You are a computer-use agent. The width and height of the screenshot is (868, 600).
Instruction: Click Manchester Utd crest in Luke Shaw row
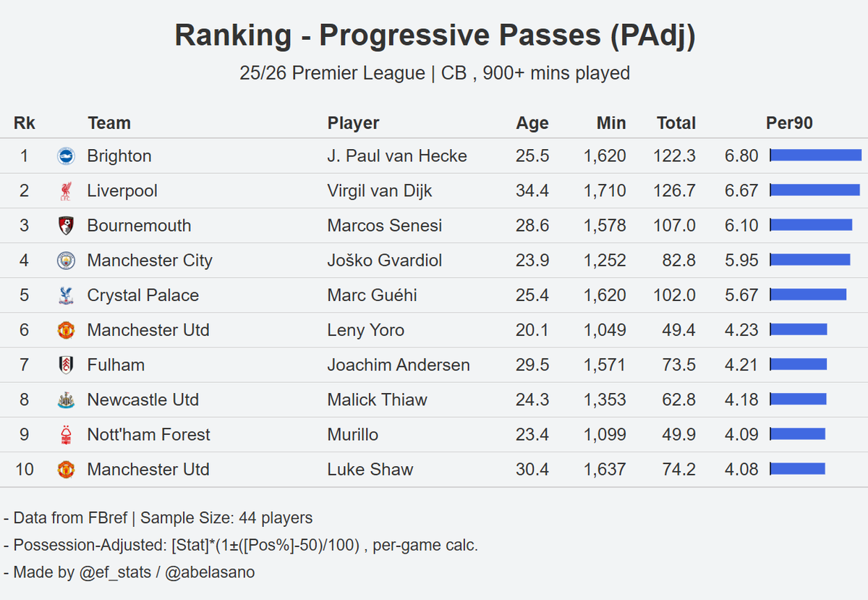(x=66, y=469)
